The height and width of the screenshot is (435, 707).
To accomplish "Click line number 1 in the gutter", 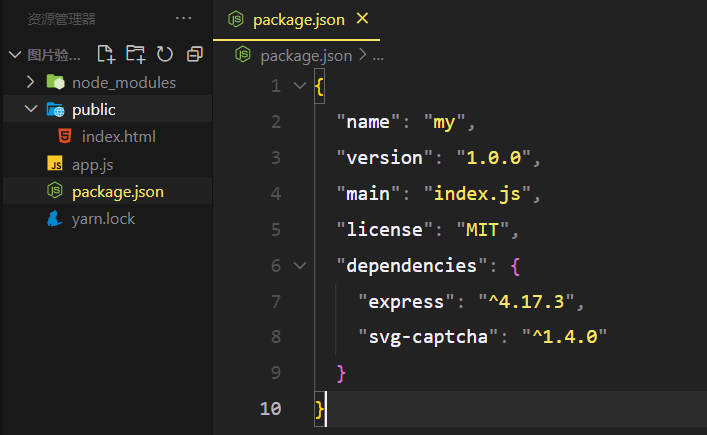I will point(276,86).
